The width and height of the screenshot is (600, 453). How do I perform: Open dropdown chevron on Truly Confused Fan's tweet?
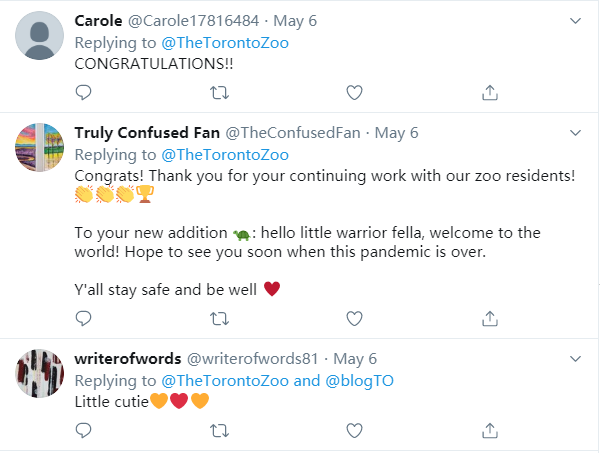(576, 132)
